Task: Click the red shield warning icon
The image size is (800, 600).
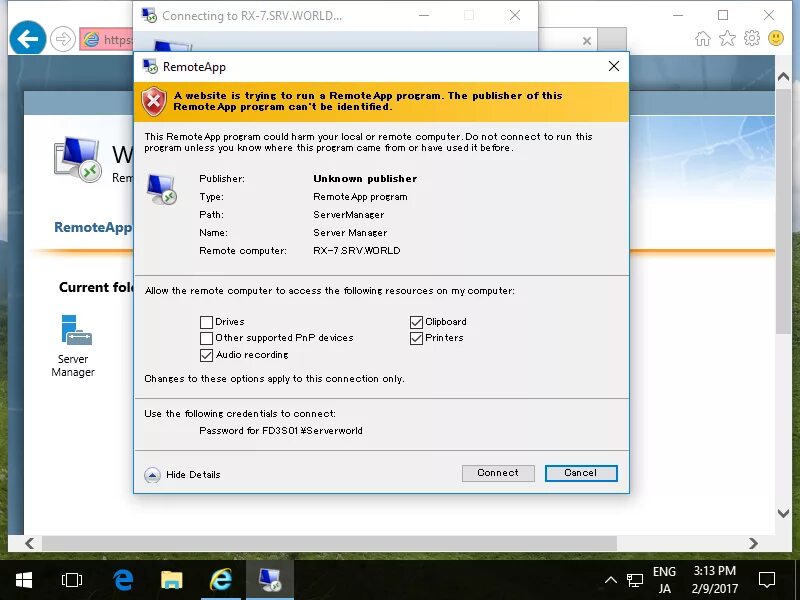Action: (x=154, y=101)
